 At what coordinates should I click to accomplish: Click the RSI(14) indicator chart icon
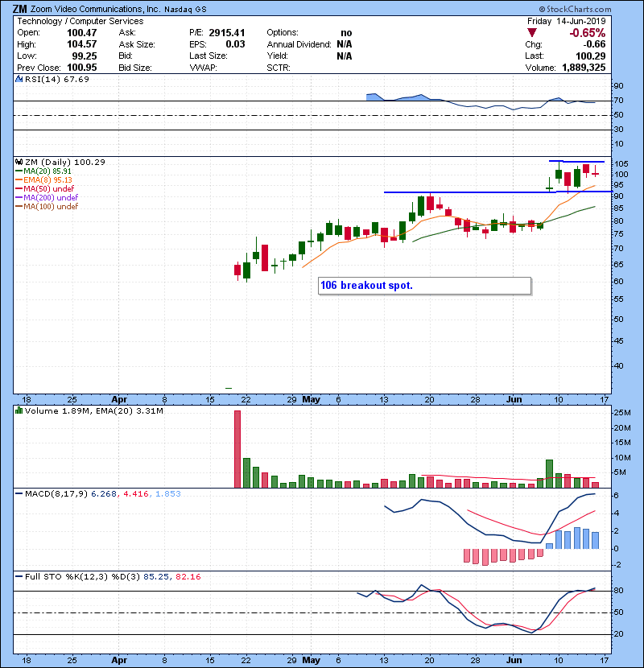[x=19, y=79]
